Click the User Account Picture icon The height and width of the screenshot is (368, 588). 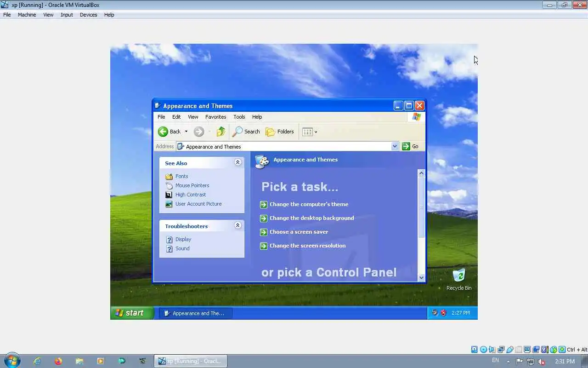pos(169,204)
